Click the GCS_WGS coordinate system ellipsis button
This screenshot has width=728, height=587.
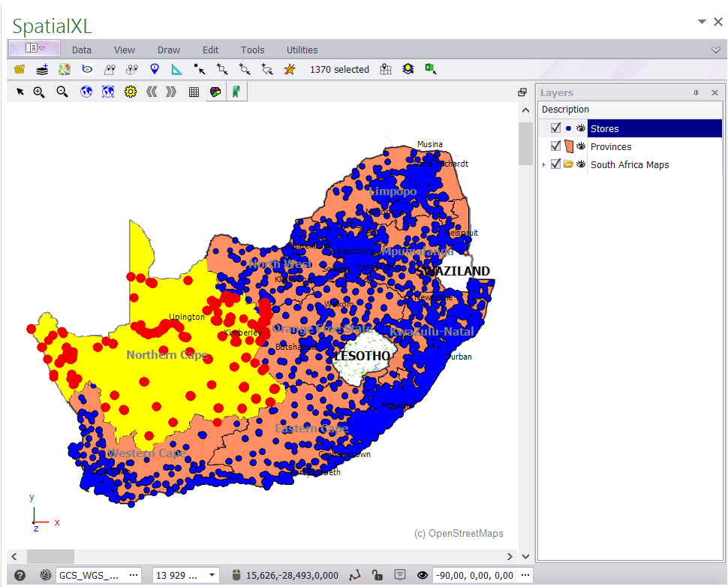point(134,575)
